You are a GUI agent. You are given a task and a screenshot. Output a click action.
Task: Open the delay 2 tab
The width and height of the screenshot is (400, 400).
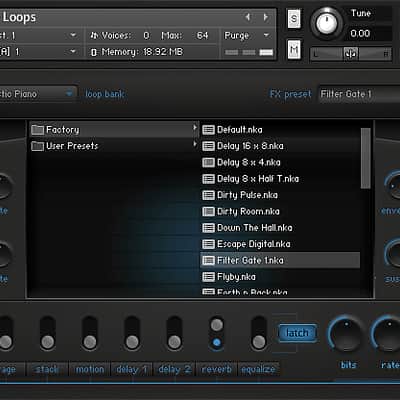174,369
